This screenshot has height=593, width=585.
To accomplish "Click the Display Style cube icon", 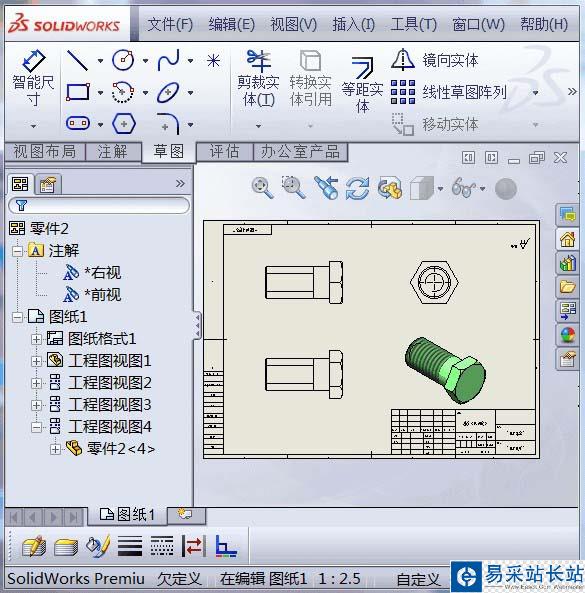I will pyautogui.click(x=421, y=188).
